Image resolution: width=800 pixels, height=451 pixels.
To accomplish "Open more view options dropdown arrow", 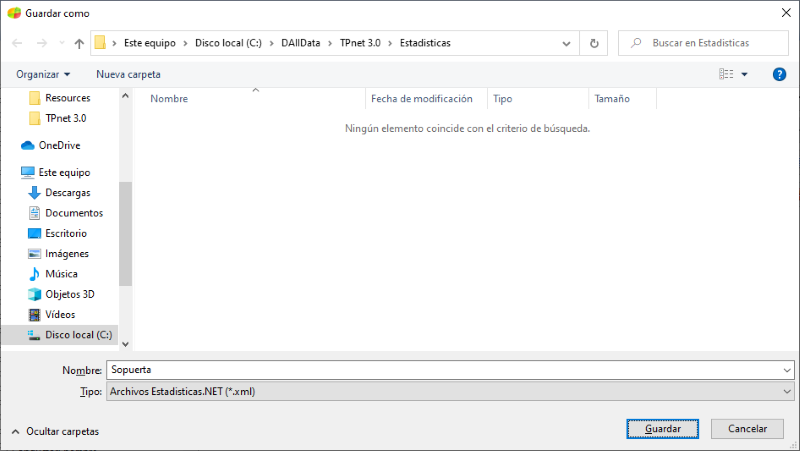I will [744, 74].
